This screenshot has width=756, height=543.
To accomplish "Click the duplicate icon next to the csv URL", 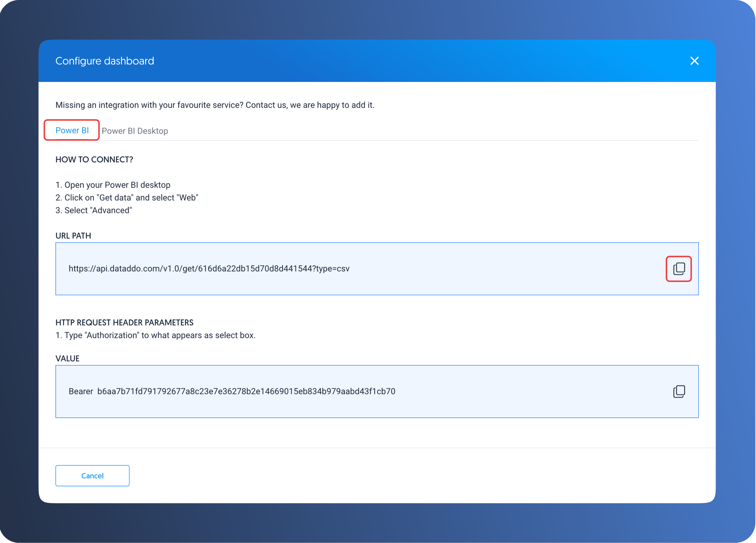I will point(679,269).
